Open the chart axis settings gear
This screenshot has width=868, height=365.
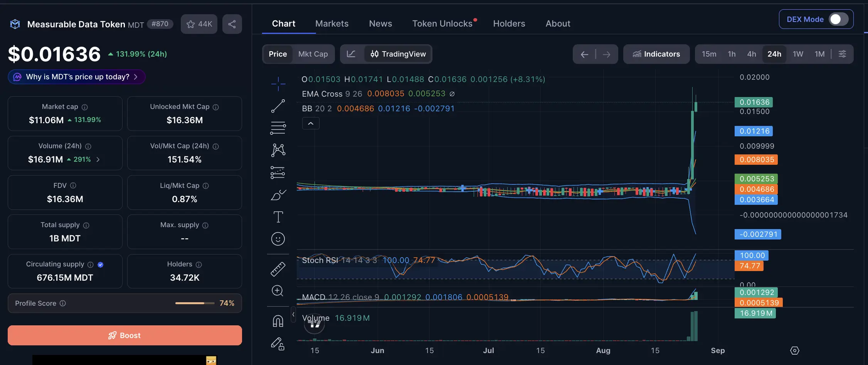coord(795,350)
